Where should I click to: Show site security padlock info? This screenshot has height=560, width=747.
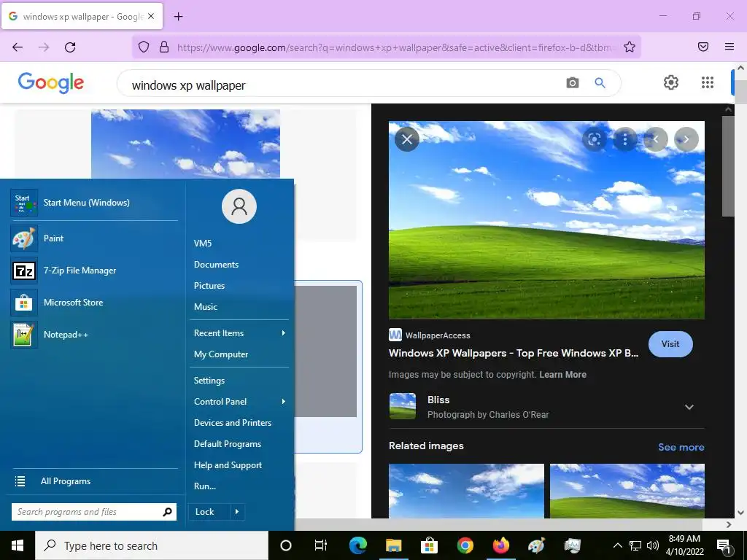pos(164,47)
